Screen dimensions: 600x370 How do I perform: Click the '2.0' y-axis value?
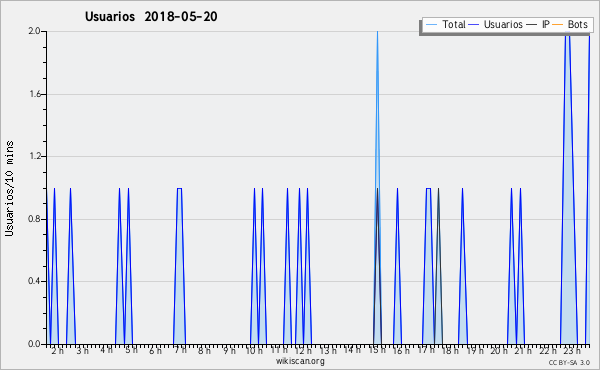[x=34, y=31]
